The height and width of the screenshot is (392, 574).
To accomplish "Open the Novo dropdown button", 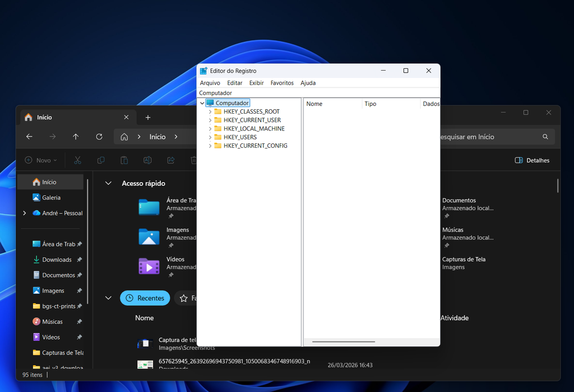I will tap(41, 160).
